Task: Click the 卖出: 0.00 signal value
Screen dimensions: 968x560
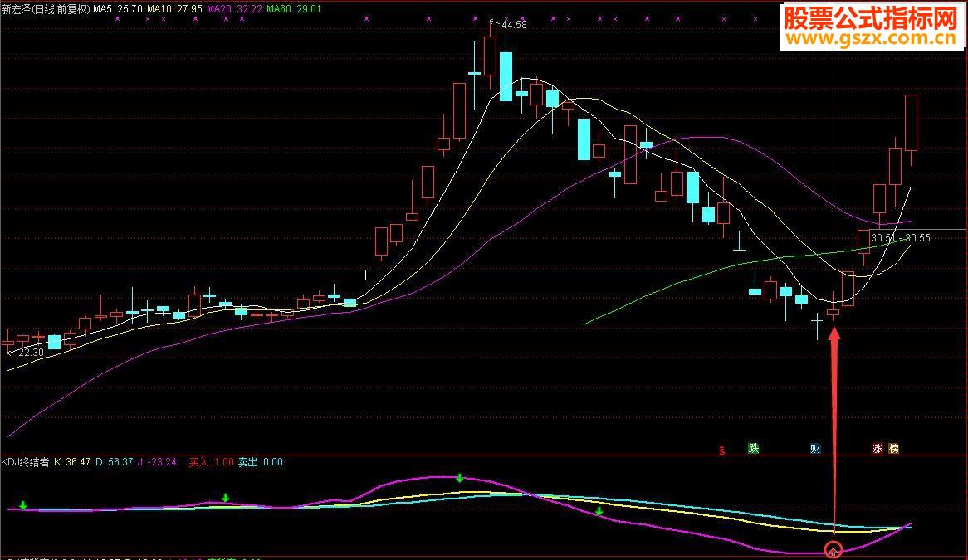Action: click(261, 462)
